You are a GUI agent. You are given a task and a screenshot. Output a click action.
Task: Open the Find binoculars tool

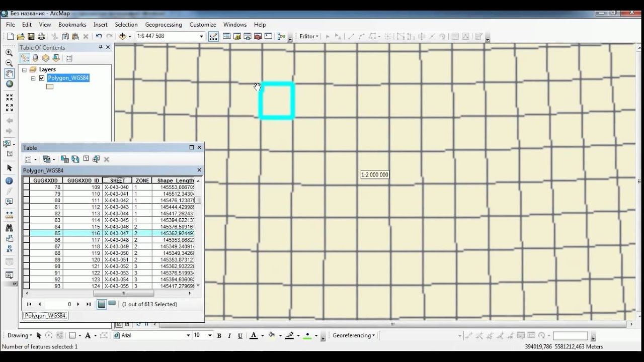[9, 228]
